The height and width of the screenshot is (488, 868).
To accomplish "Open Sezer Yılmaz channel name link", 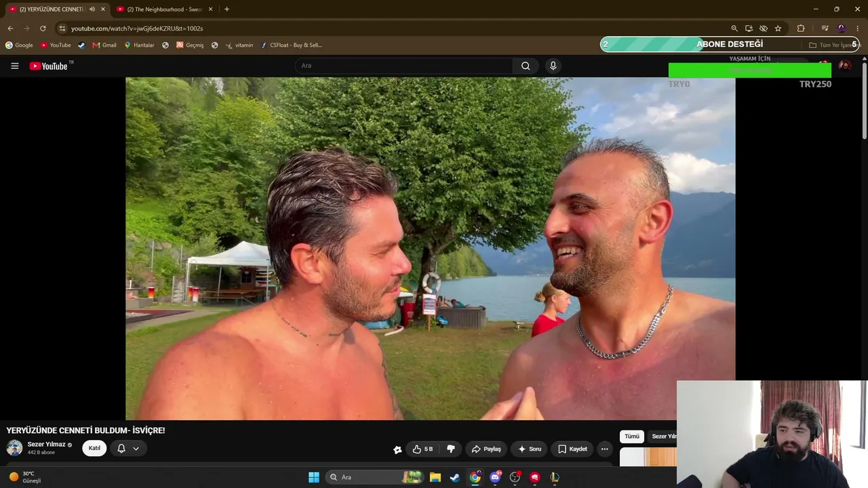I will click(46, 445).
